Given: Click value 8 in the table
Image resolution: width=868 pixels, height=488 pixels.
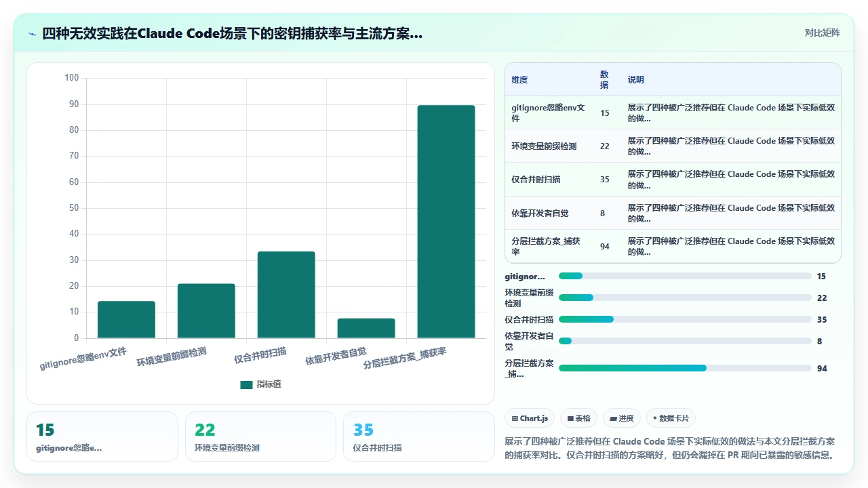Looking at the screenshot, I should (602, 213).
